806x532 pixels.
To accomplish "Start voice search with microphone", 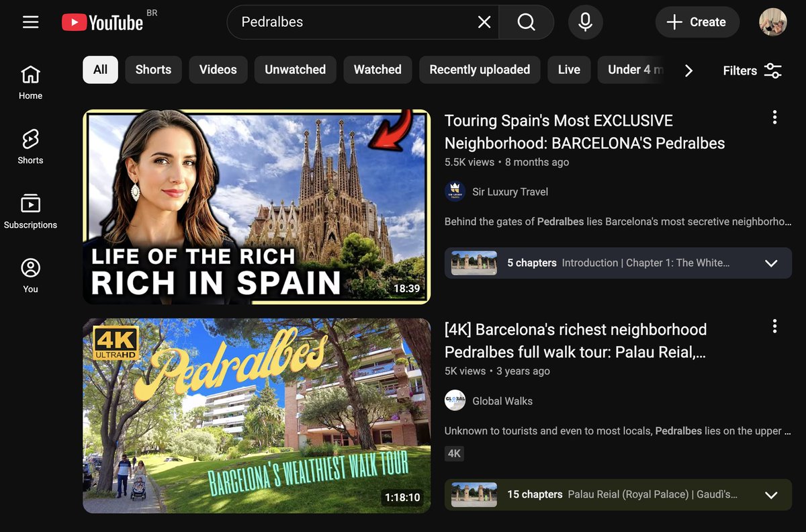I will click(x=585, y=22).
